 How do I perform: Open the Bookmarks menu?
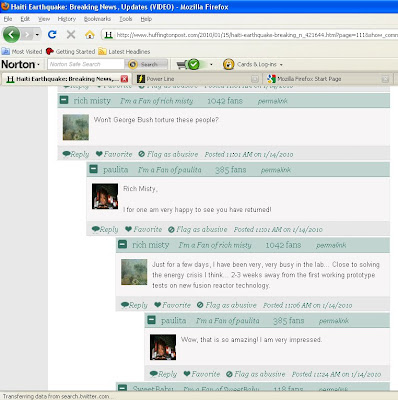click(97, 19)
